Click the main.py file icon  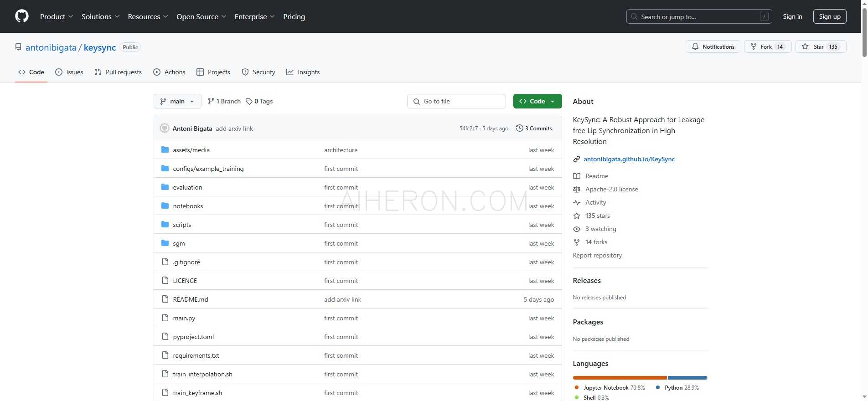point(165,318)
